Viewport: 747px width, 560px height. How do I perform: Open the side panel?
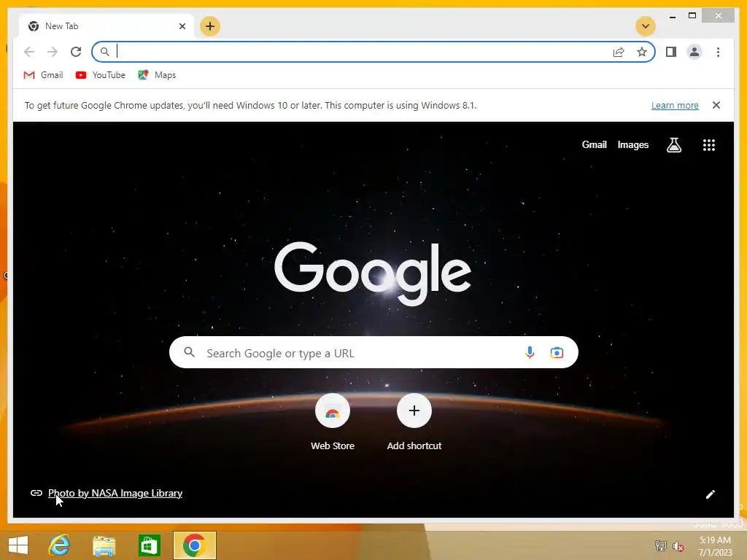tap(671, 52)
